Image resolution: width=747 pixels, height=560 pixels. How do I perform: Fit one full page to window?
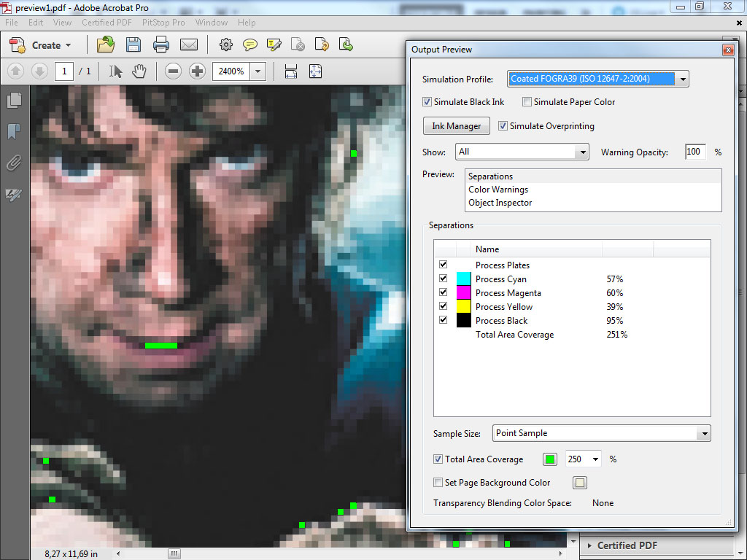(315, 71)
